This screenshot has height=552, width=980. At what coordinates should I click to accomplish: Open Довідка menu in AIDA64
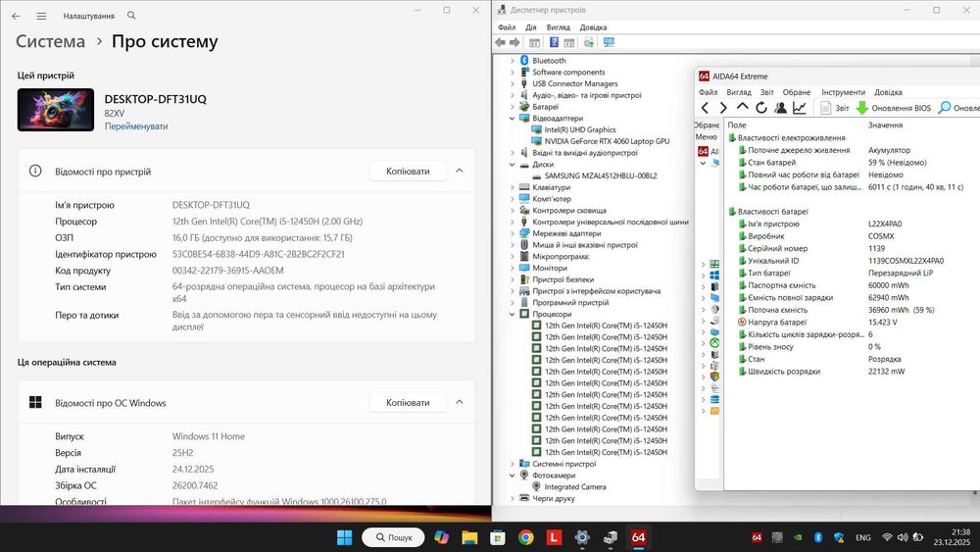click(x=888, y=92)
